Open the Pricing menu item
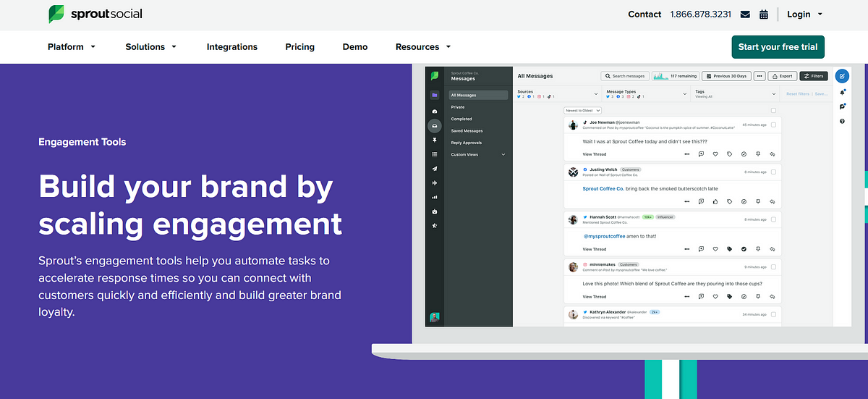 point(299,47)
